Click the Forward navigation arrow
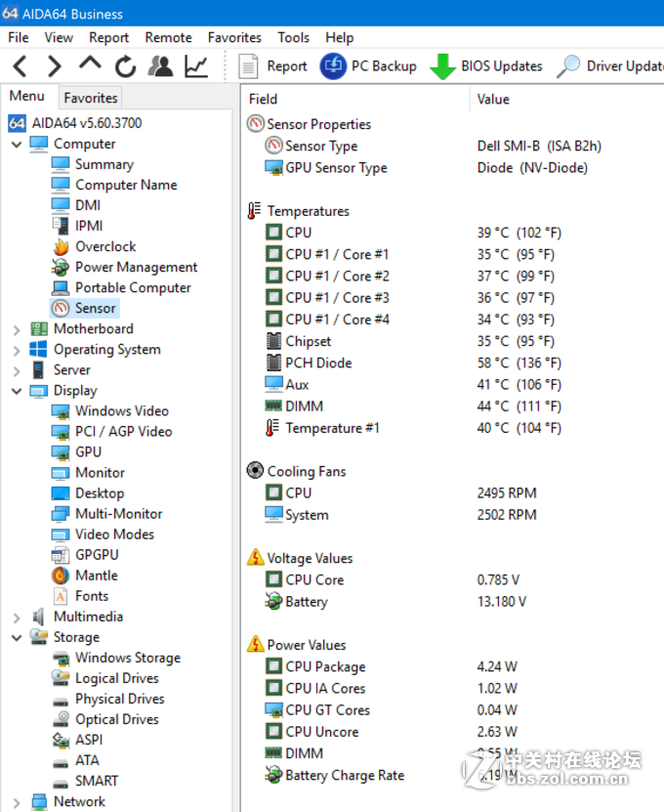This screenshot has height=812, width=664. [55, 66]
